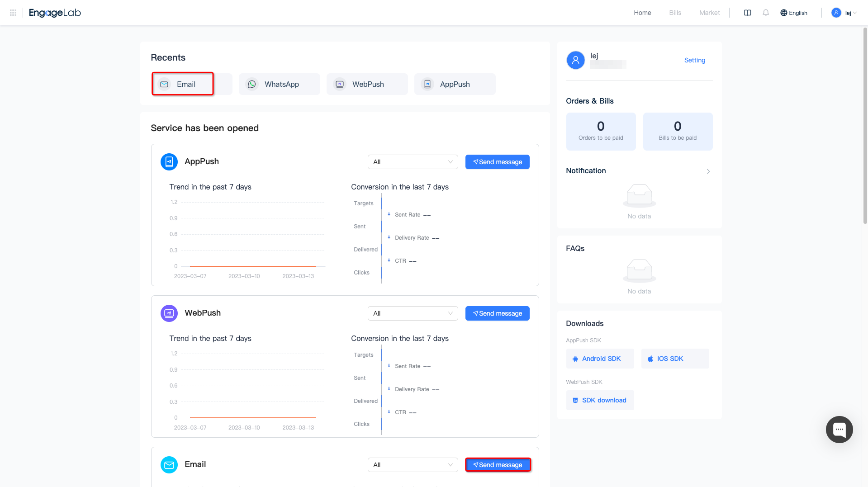This screenshot has height=487, width=868.
Task: Click the EngageLab logo
Action: click(55, 13)
